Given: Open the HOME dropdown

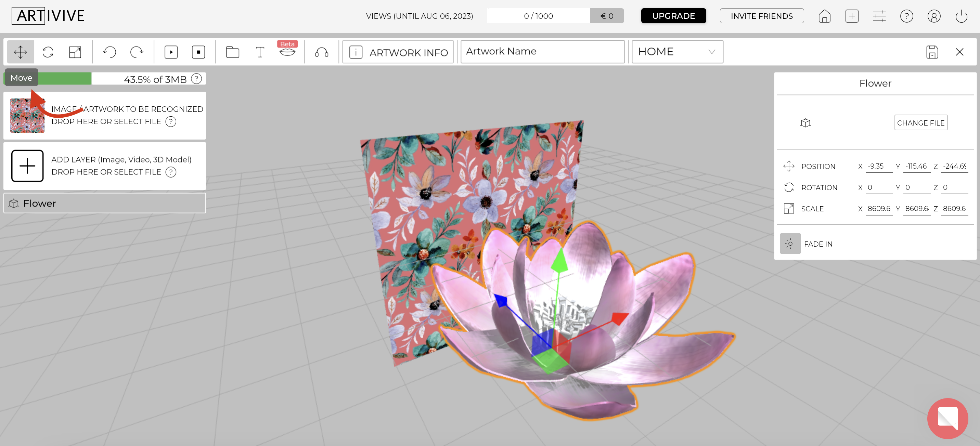Looking at the screenshot, I should [677, 52].
